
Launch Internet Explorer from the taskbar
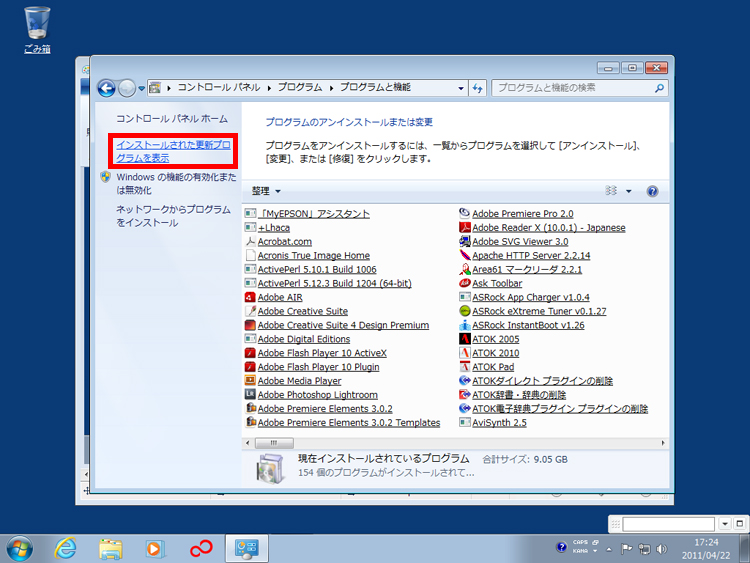pyautogui.click(x=66, y=548)
